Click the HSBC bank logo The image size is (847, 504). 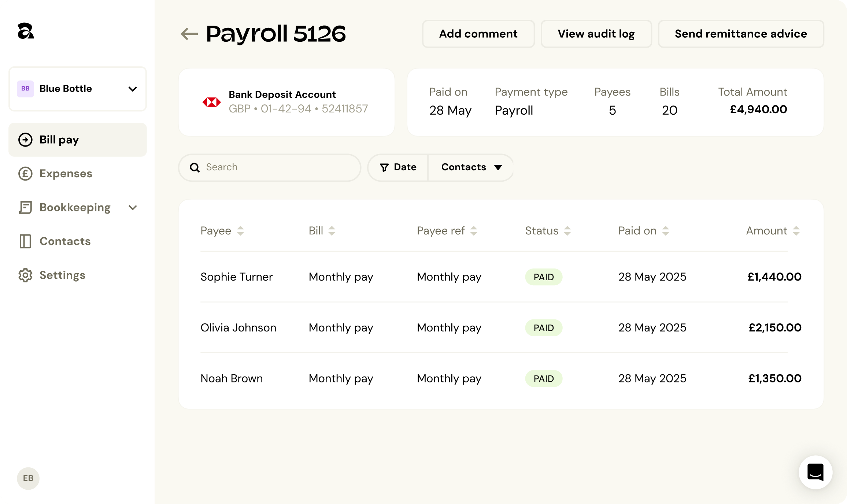tap(212, 102)
